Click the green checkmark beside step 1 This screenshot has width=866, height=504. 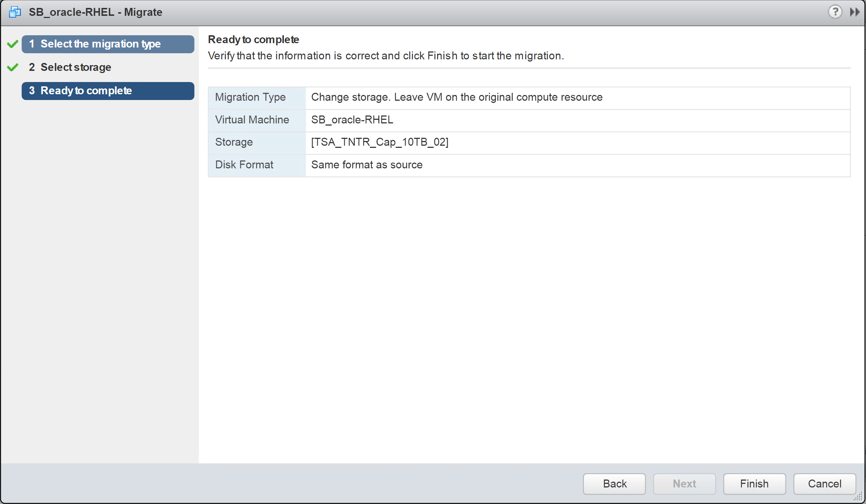point(13,44)
